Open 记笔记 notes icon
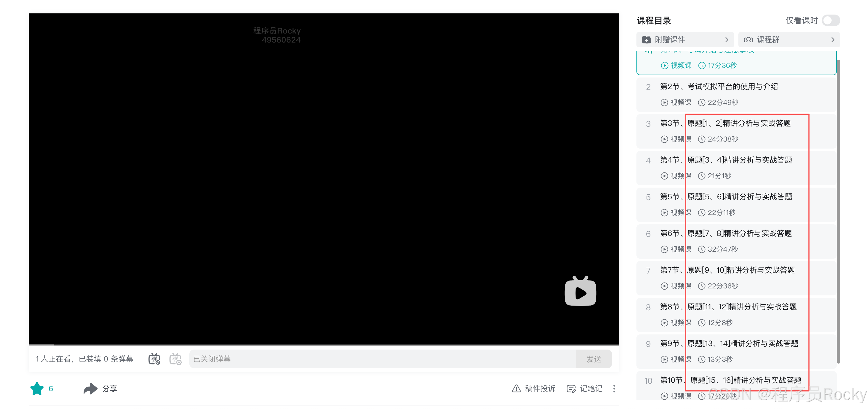This screenshot has width=868, height=409. click(571, 388)
